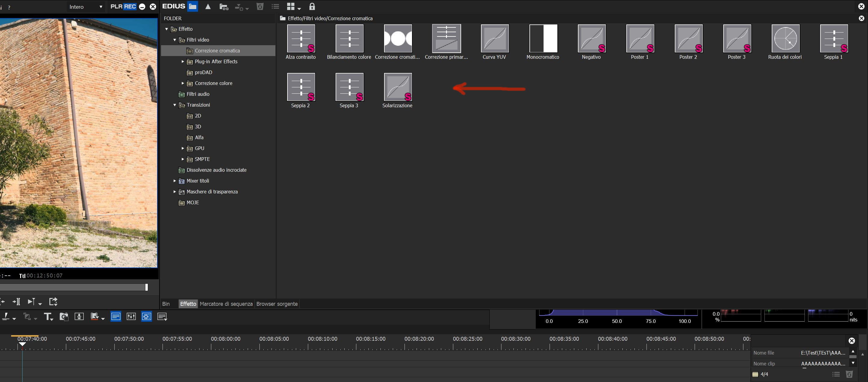Select the Correzione primaria effect
Viewport: 868px width, 382px height.
446,39
